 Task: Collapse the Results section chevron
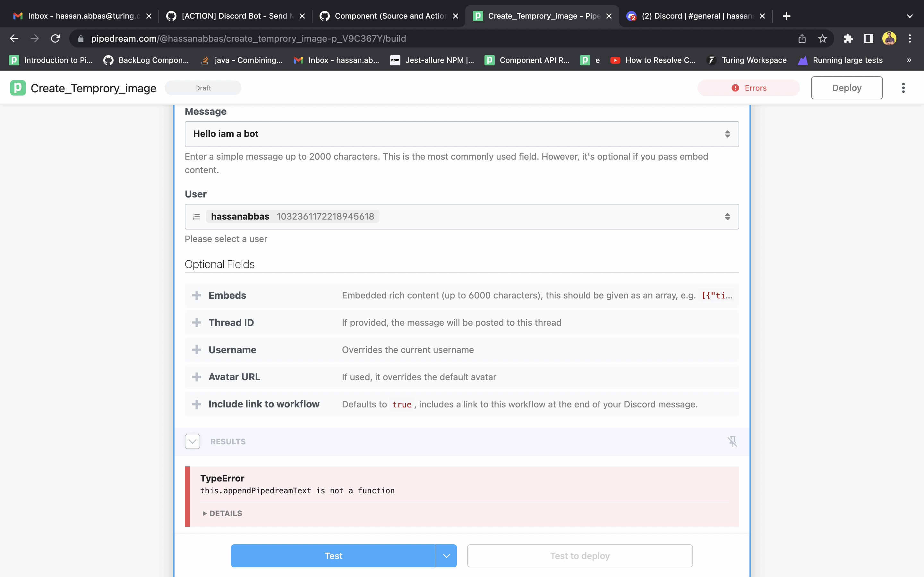click(x=192, y=441)
